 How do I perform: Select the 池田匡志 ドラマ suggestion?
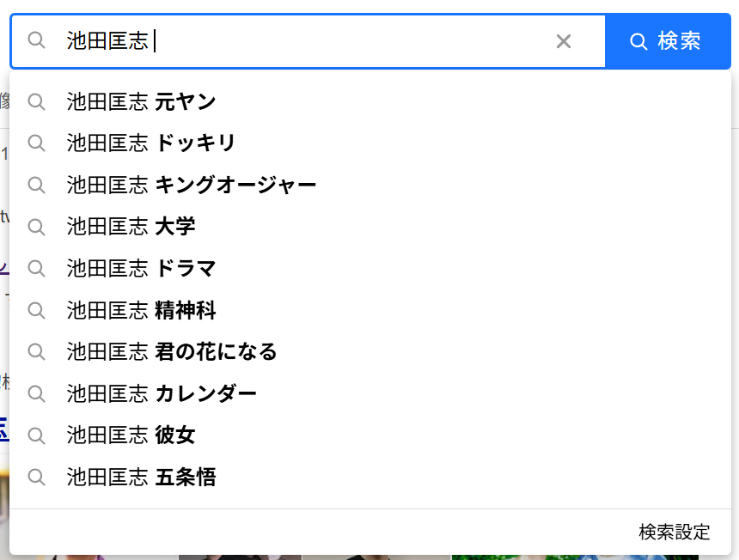(370, 269)
